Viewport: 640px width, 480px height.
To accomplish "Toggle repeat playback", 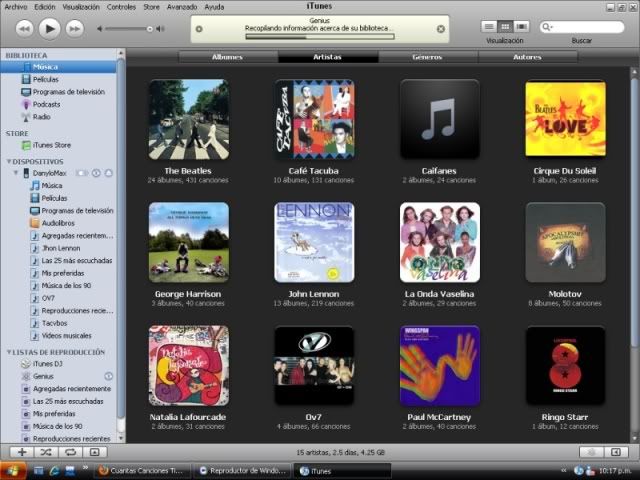I will pyautogui.click(x=71, y=452).
